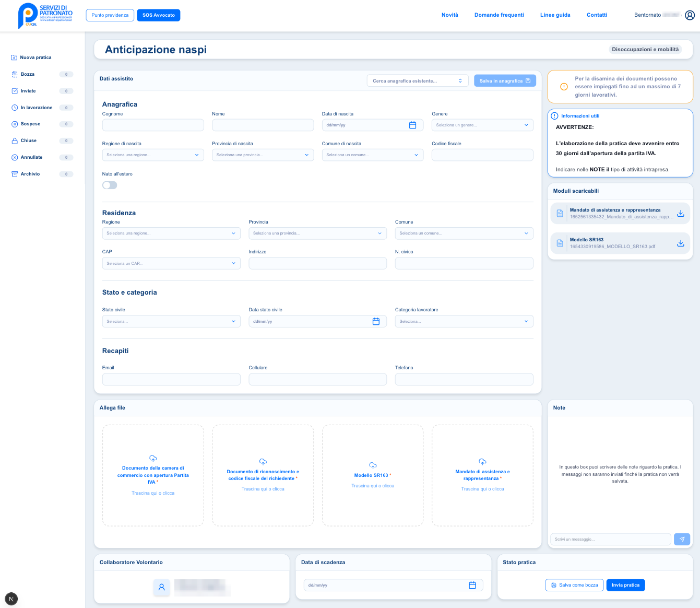Open the Regione di nascita dropdown
Viewport: 700px width, 608px height.
pyautogui.click(x=152, y=155)
